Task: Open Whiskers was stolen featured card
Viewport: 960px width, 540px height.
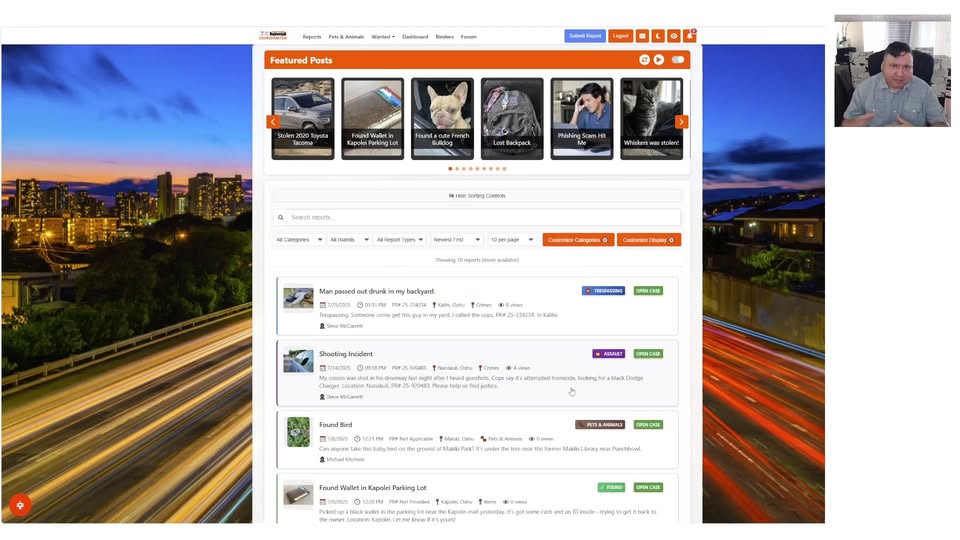Action: [x=651, y=119]
